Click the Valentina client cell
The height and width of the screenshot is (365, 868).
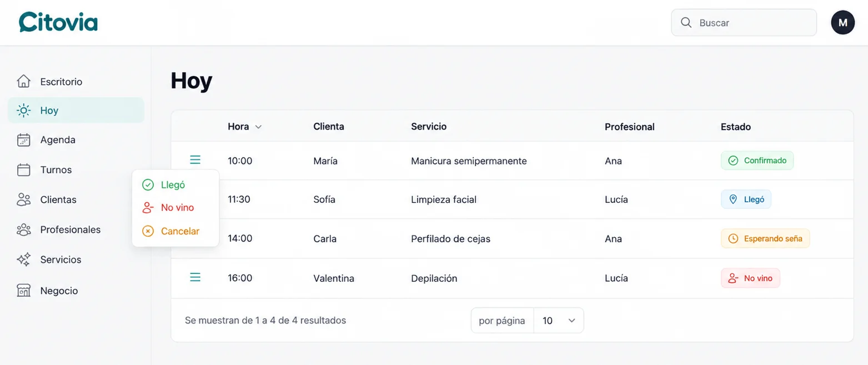point(334,278)
